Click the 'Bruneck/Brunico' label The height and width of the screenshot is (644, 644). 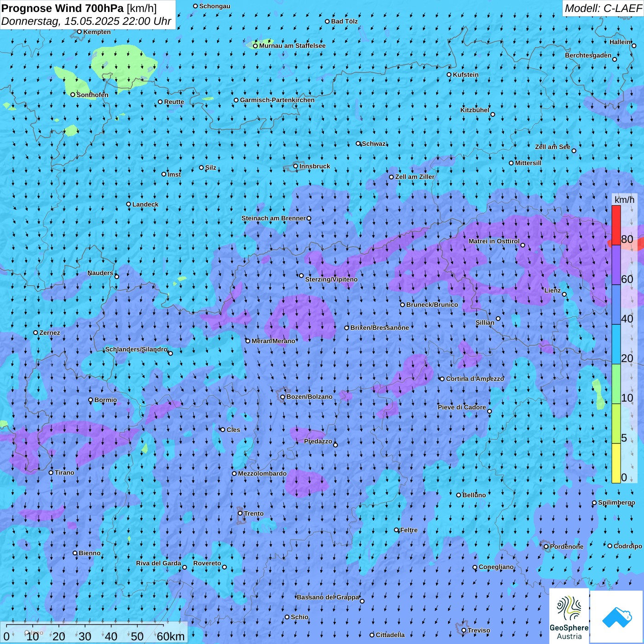coord(432,305)
